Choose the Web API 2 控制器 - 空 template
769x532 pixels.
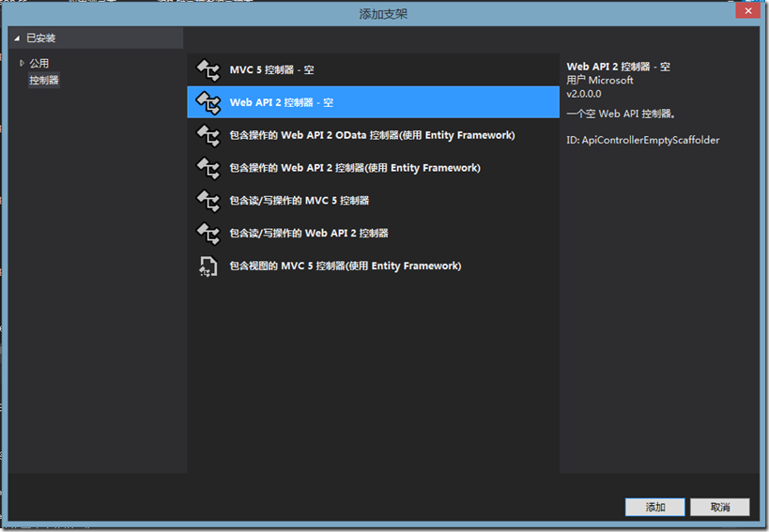(373, 102)
